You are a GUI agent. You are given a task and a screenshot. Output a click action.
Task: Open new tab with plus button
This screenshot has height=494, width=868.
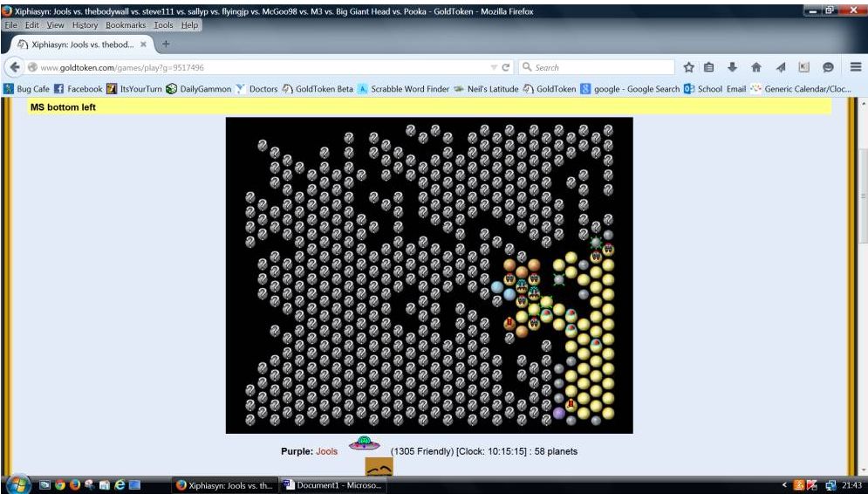[166, 44]
